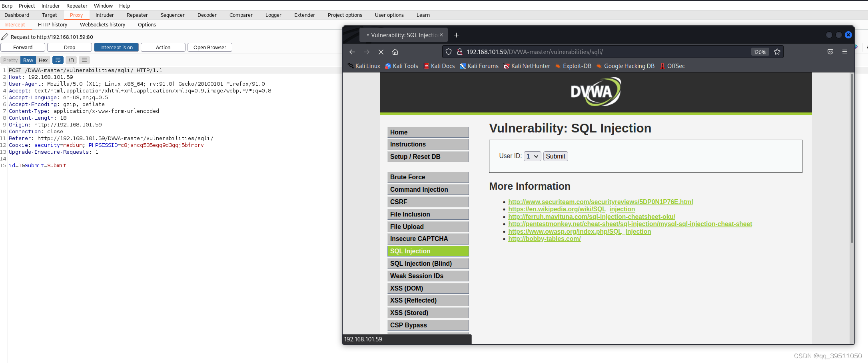Switch to the Repeater tab
Image resolution: width=868 pixels, height=363 pixels.
tap(137, 15)
